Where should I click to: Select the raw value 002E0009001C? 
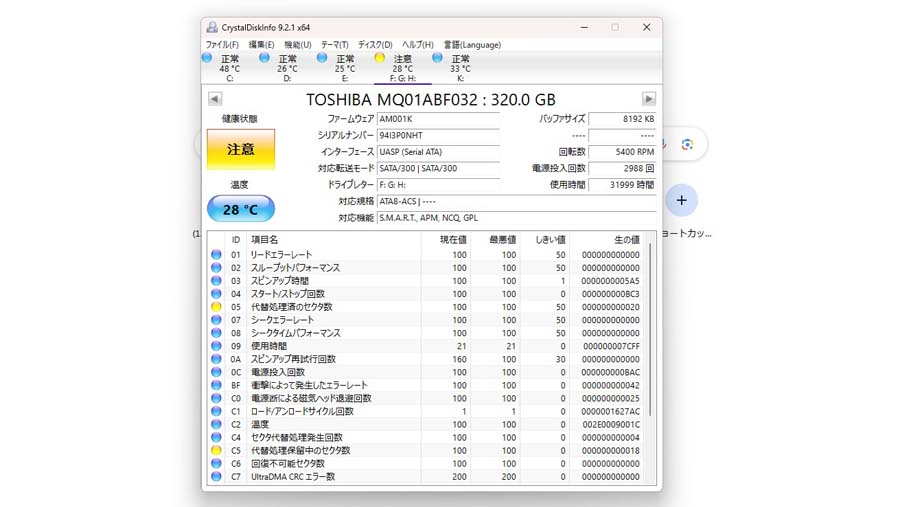(610, 424)
